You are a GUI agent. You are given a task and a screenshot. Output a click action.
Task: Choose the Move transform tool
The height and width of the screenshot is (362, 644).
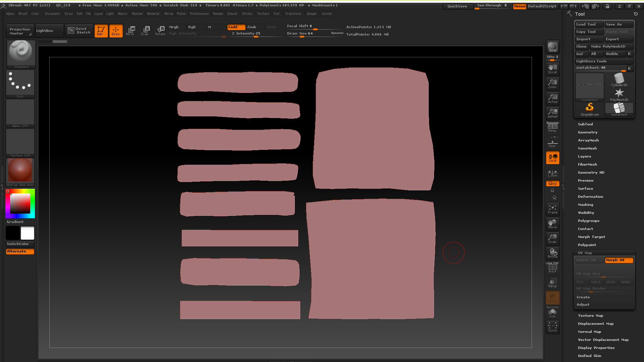point(130,31)
